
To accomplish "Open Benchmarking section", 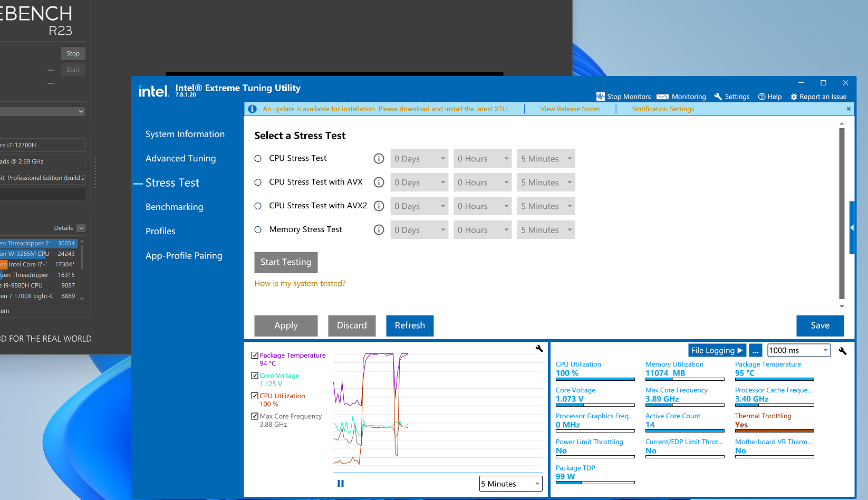I will click(x=175, y=207).
